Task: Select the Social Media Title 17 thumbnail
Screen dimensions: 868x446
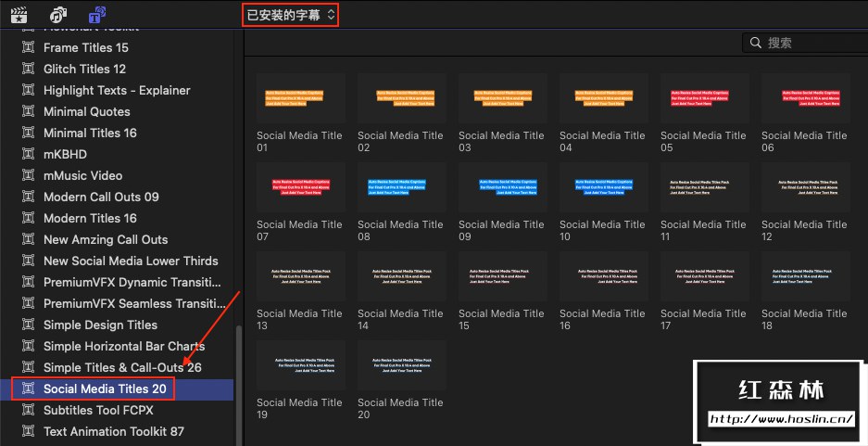Action: click(x=705, y=276)
